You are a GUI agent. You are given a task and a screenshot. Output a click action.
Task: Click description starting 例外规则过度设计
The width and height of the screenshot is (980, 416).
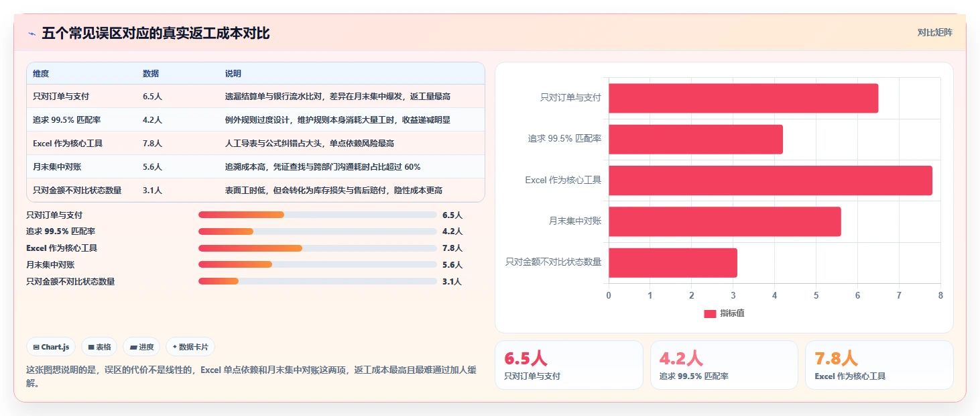click(x=338, y=120)
